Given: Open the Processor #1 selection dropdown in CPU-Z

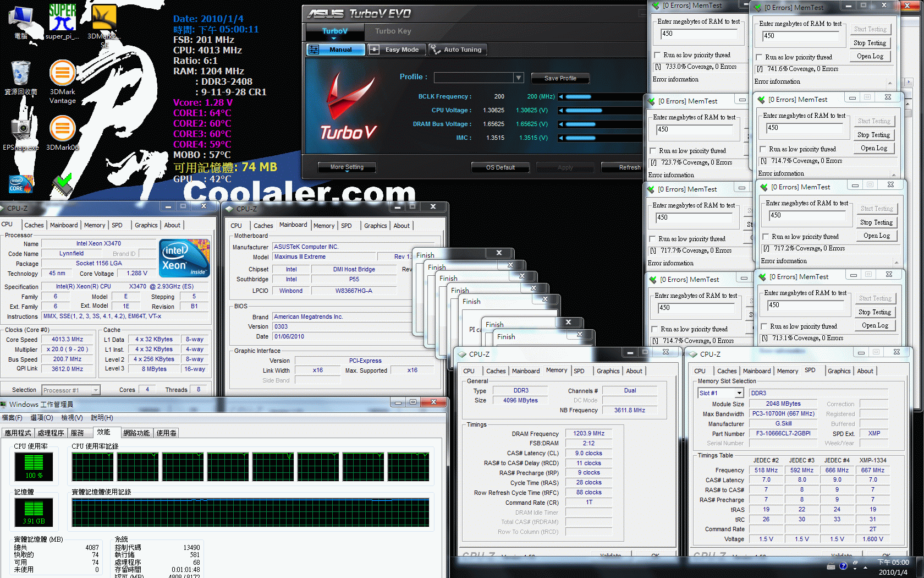Looking at the screenshot, I should (x=96, y=390).
